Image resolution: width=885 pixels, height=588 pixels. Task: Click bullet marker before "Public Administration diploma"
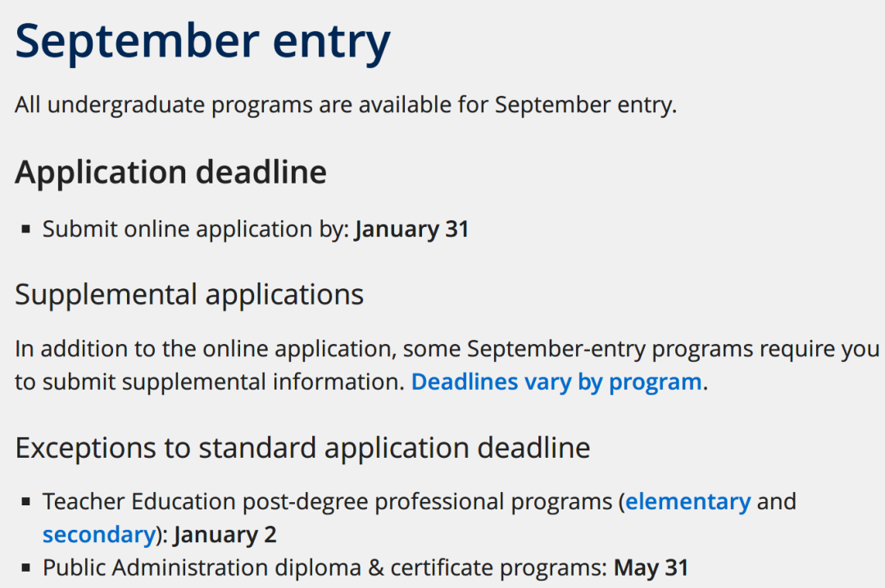(x=25, y=568)
